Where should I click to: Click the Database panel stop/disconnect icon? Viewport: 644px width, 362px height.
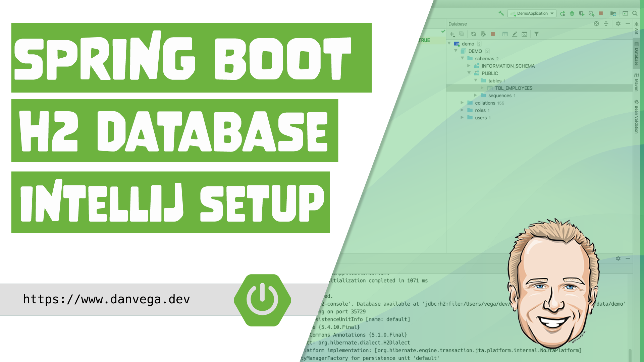point(493,34)
